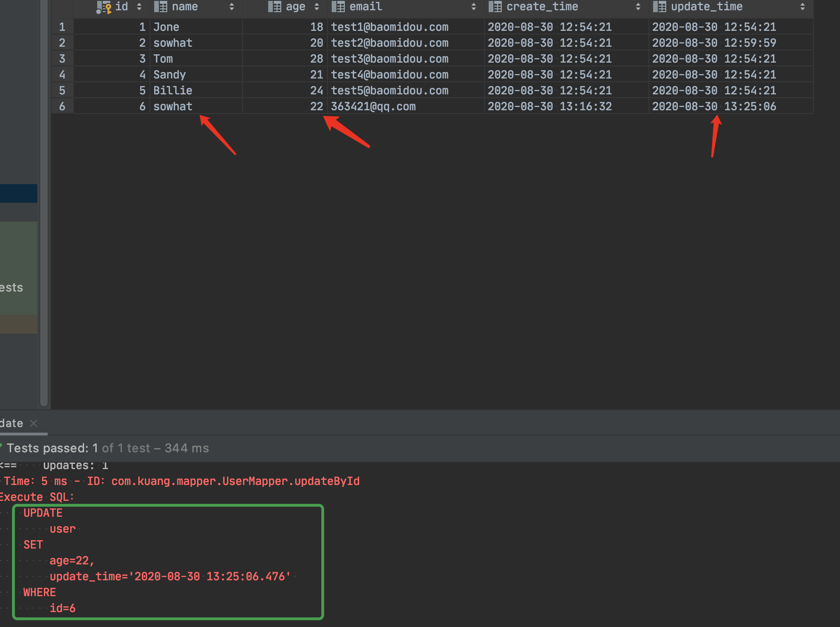The width and height of the screenshot is (840, 627).
Task: Click the 'WHERE' keyword in console output
Action: tap(40, 592)
